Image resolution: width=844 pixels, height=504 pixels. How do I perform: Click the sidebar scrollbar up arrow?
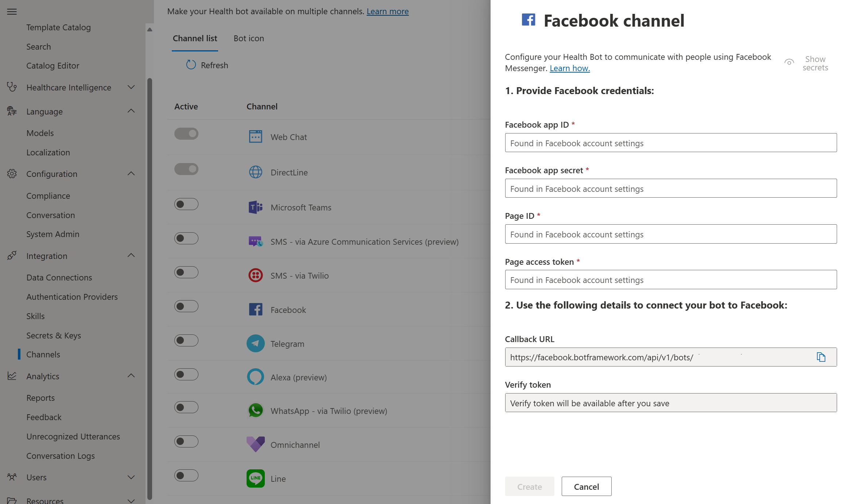click(150, 30)
